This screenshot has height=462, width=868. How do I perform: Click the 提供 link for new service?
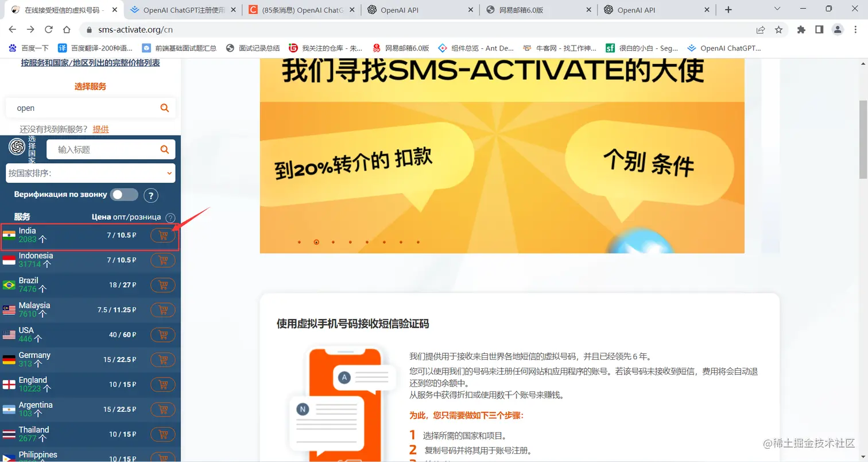101,129
